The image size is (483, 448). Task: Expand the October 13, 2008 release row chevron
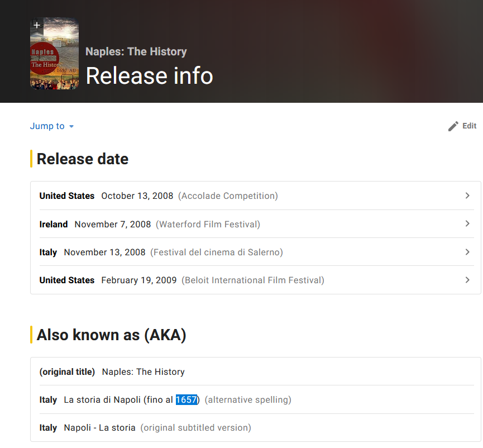tap(467, 196)
